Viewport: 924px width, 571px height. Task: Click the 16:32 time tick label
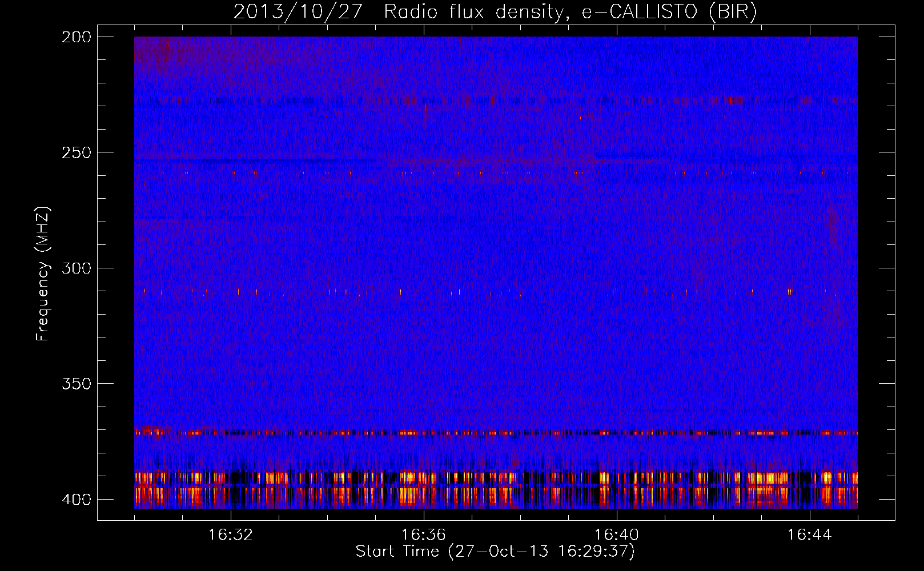[x=231, y=535]
